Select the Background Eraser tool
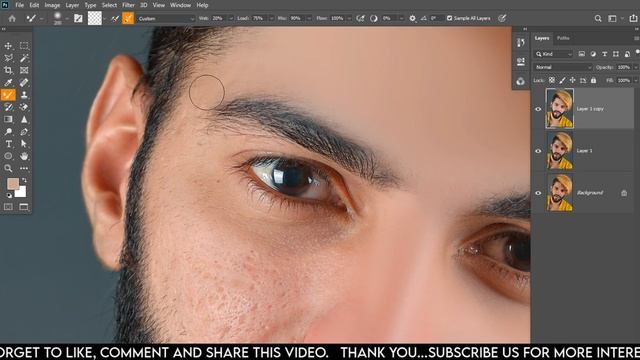 click(x=24, y=107)
